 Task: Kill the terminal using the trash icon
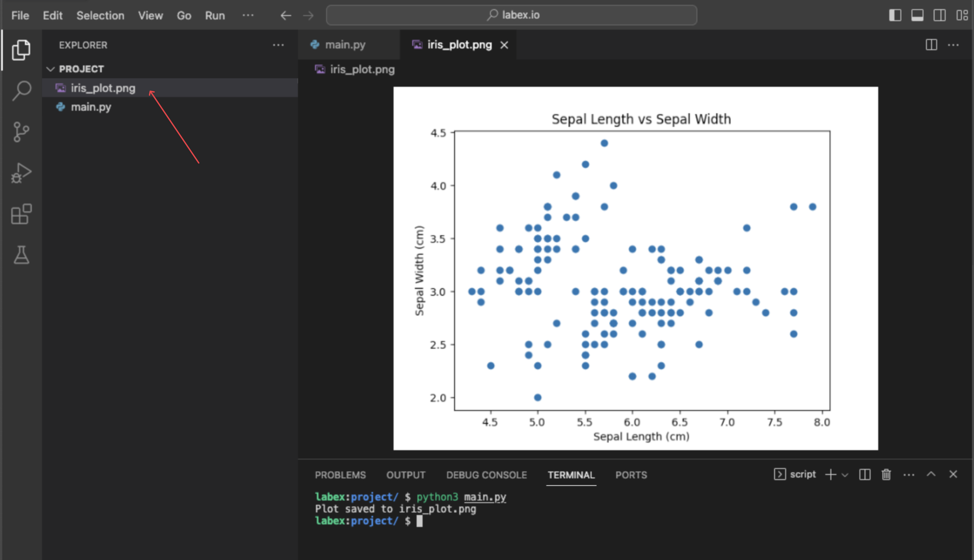(x=885, y=474)
